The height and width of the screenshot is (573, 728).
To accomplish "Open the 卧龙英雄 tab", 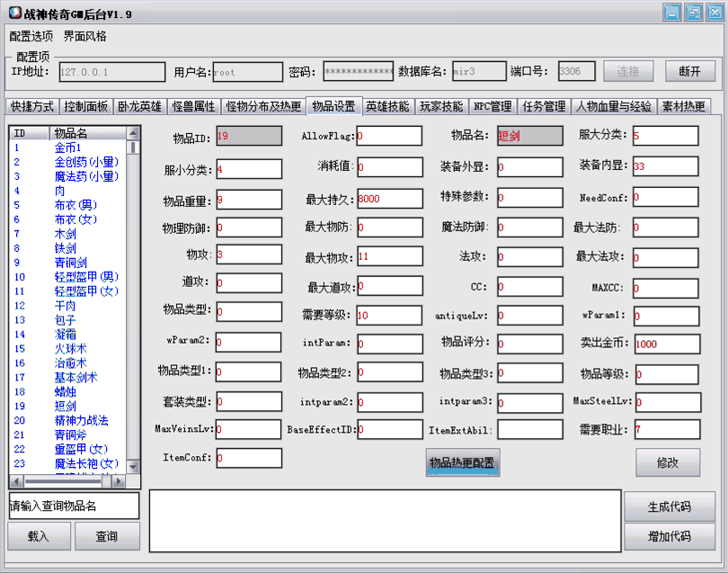I will tap(139, 106).
